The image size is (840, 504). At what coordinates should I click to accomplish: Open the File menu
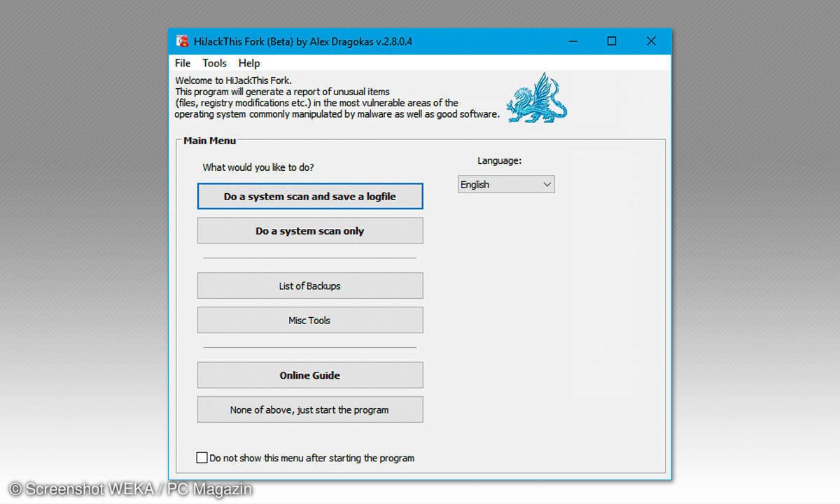(183, 63)
